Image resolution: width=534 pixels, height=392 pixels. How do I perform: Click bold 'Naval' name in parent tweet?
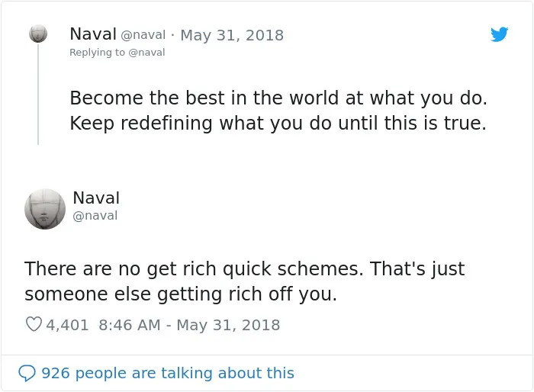(93, 34)
